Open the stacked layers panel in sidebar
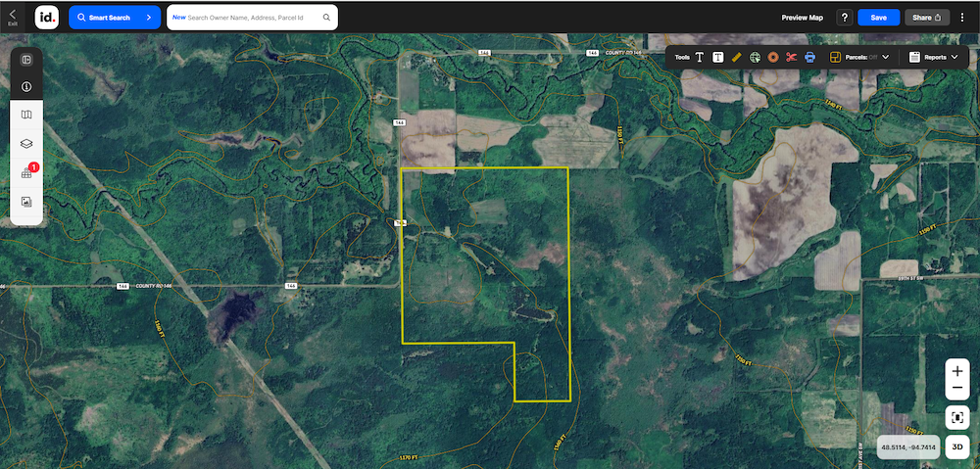This screenshot has width=980, height=469. tap(26, 143)
